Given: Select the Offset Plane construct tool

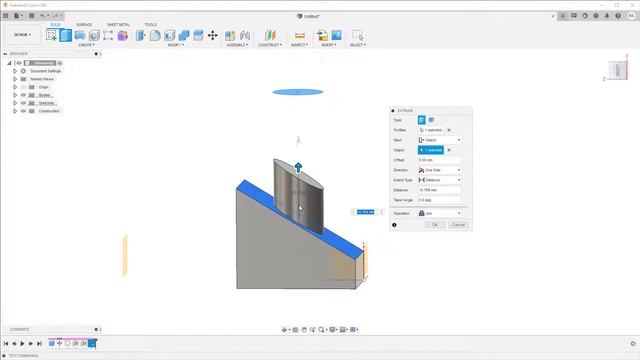Looking at the screenshot, I should click(270, 36).
